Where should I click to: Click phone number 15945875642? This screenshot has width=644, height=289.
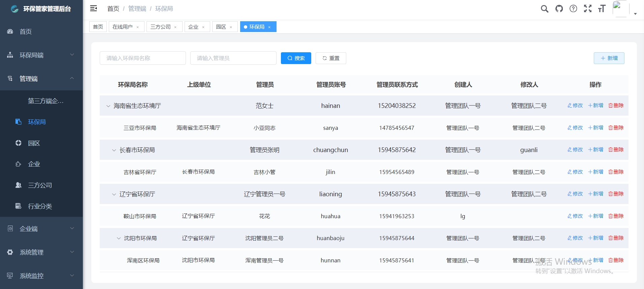[397, 150]
